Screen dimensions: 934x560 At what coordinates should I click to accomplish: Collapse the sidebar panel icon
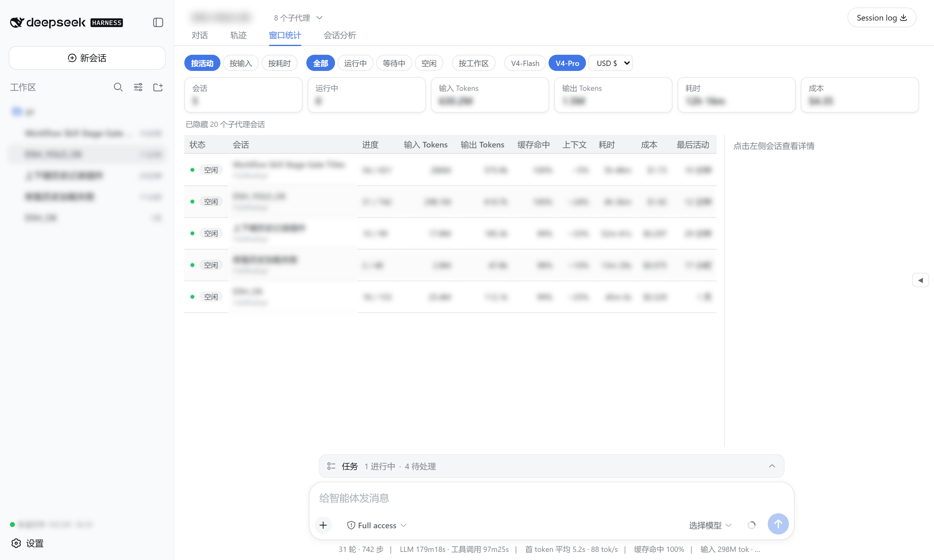[158, 23]
